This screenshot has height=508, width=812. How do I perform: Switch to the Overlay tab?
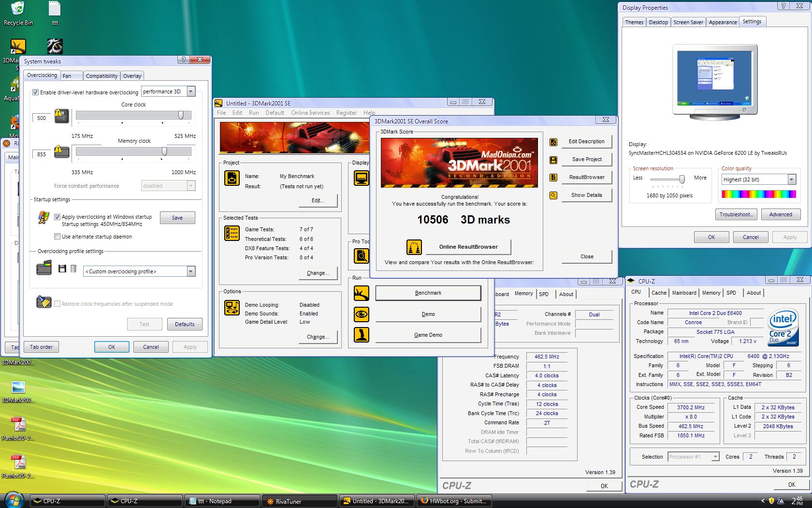(x=132, y=76)
